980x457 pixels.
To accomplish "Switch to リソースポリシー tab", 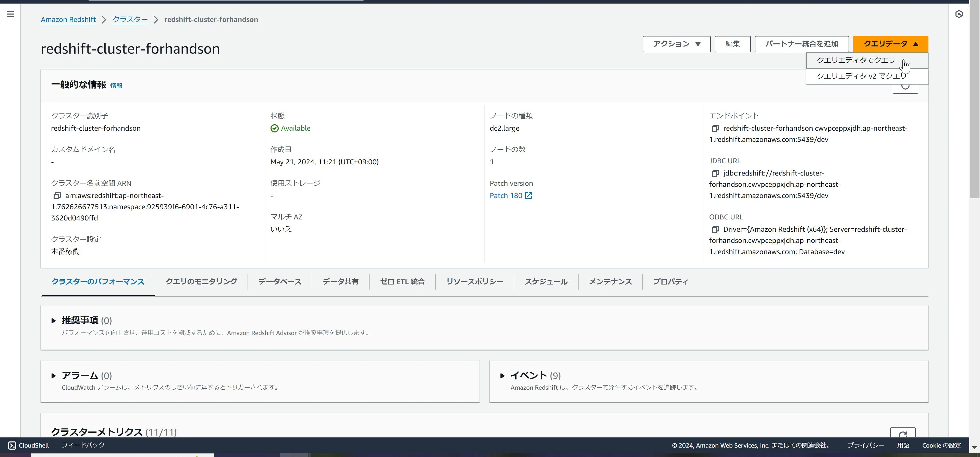I will pos(474,282).
